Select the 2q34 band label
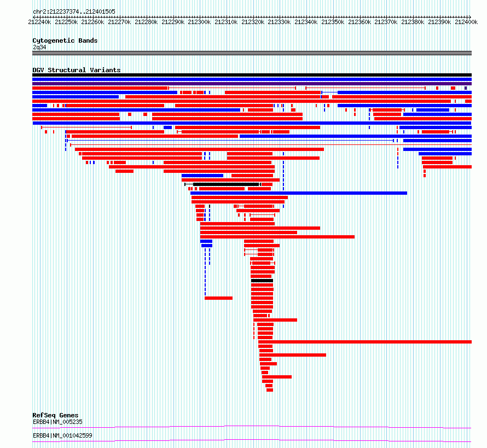This screenshot has height=448, width=487. coord(39,47)
